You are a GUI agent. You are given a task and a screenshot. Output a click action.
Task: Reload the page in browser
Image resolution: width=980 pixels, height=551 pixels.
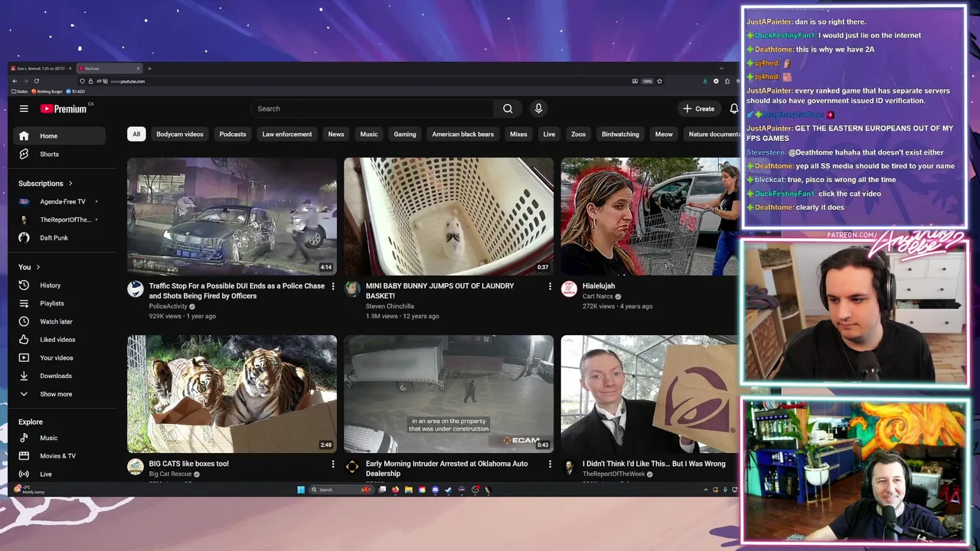pyautogui.click(x=36, y=81)
